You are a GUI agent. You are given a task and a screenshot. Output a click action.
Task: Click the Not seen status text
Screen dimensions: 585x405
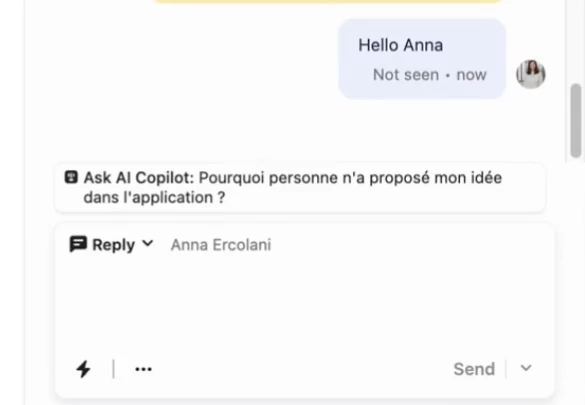tap(406, 75)
